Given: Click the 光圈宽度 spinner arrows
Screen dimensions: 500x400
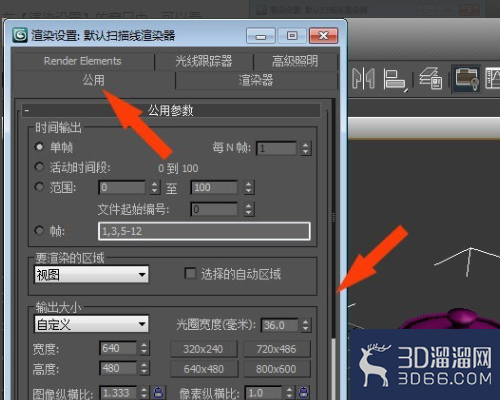Looking at the screenshot, I should (306, 325).
